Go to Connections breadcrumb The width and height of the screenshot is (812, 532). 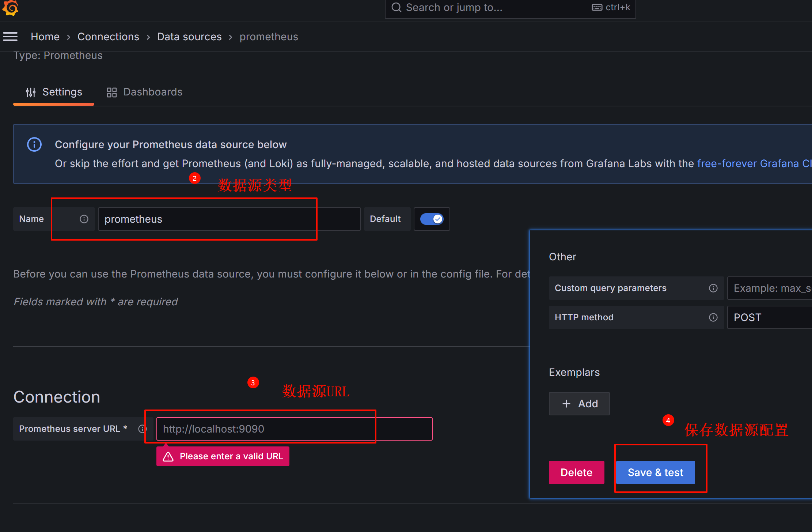(108, 37)
